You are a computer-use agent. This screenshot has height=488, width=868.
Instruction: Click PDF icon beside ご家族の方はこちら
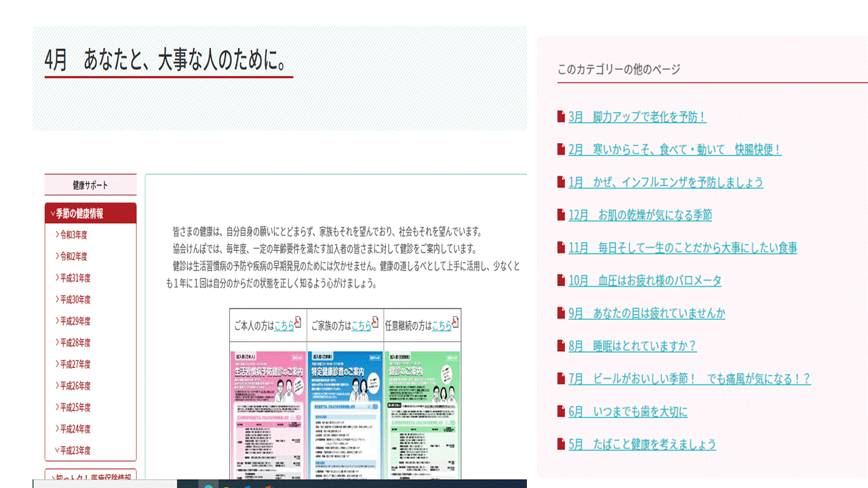(x=375, y=322)
